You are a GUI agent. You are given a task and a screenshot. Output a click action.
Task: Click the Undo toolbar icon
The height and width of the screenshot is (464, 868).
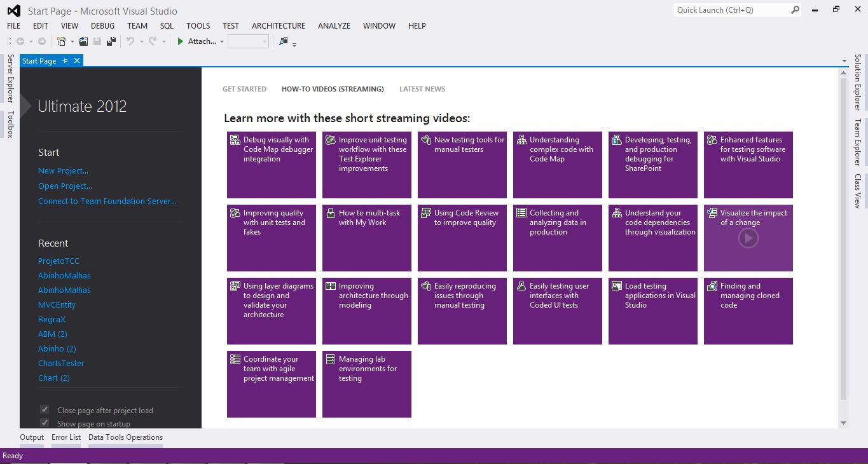[130, 41]
